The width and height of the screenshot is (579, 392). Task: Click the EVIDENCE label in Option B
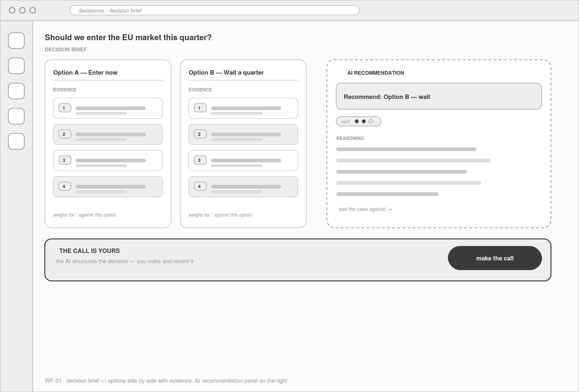(200, 90)
